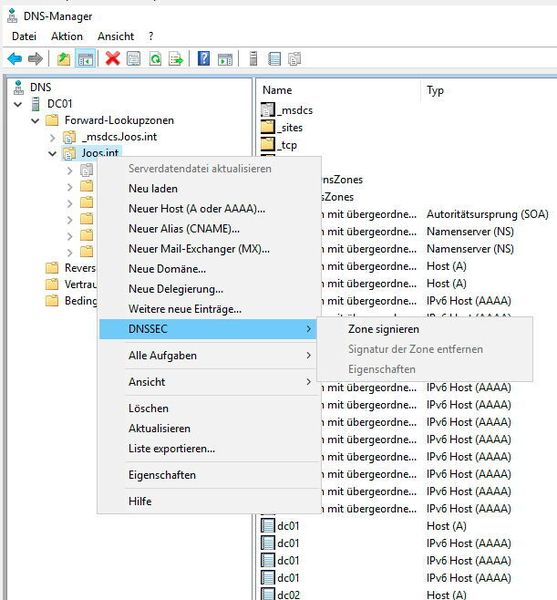Screen dimensions: 557x600
Task: Select the DC01 tree item label
Action: 59,104
